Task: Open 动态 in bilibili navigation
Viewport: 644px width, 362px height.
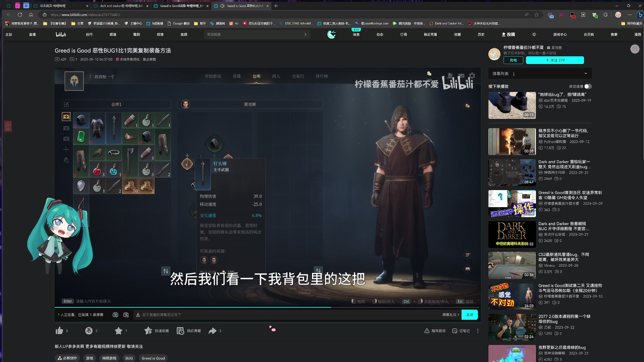Action: tap(380, 35)
